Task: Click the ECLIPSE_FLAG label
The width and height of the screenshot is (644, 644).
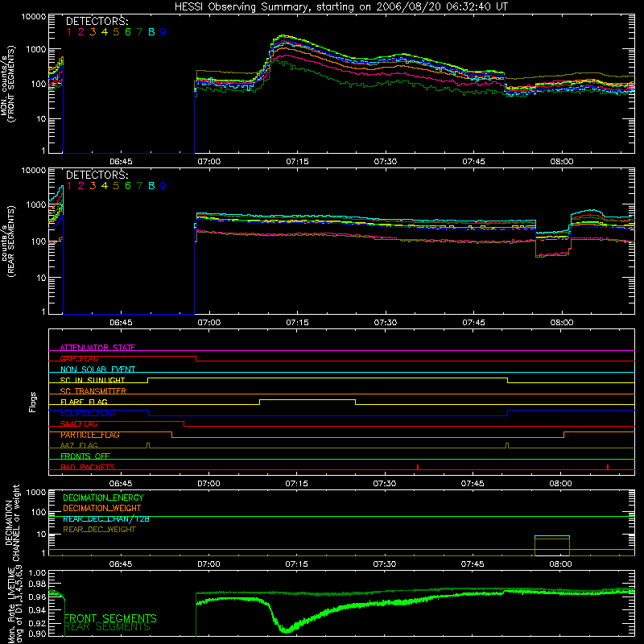Action: point(88,413)
